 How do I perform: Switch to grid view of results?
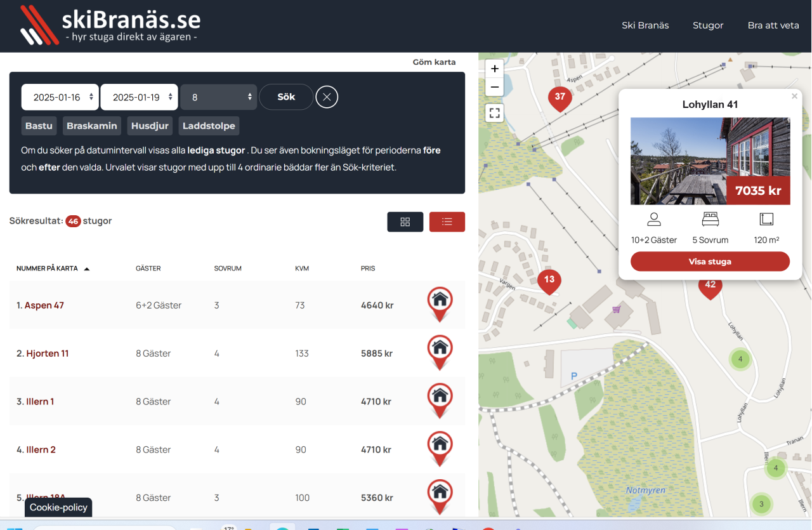(x=405, y=222)
